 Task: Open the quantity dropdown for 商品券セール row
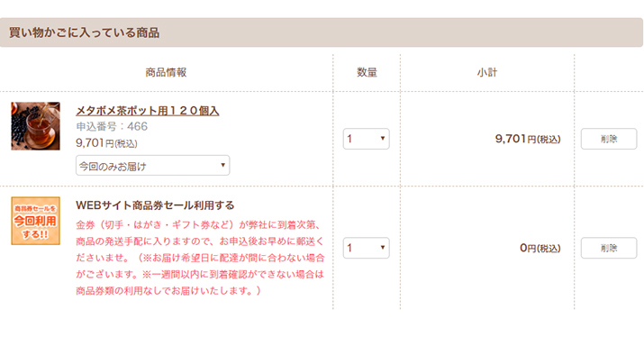[x=367, y=248]
